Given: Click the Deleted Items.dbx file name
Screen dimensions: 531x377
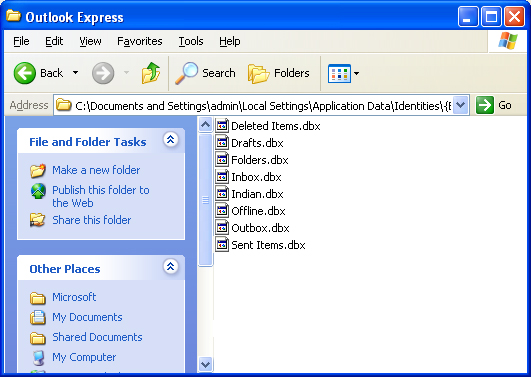Looking at the screenshot, I should tap(276, 126).
